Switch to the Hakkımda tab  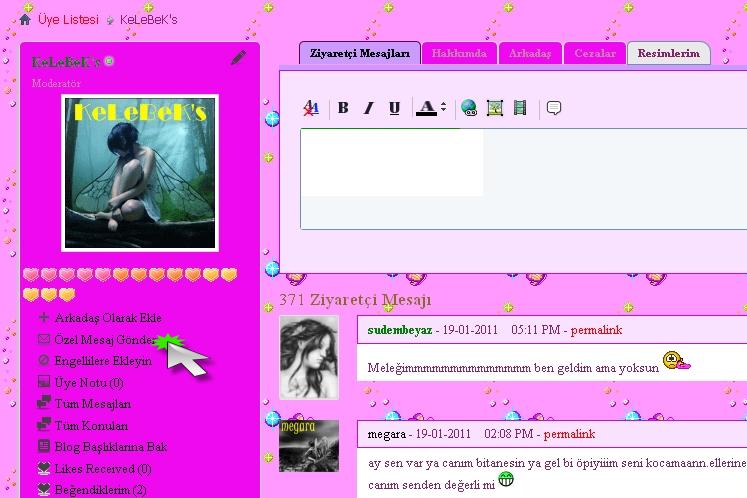(x=458, y=53)
